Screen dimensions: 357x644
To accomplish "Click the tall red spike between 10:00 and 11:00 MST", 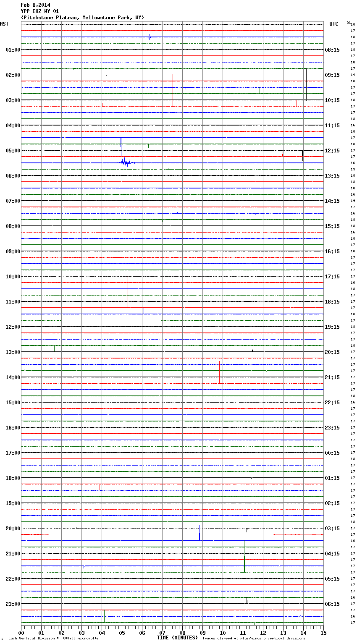I will pos(128,292).
